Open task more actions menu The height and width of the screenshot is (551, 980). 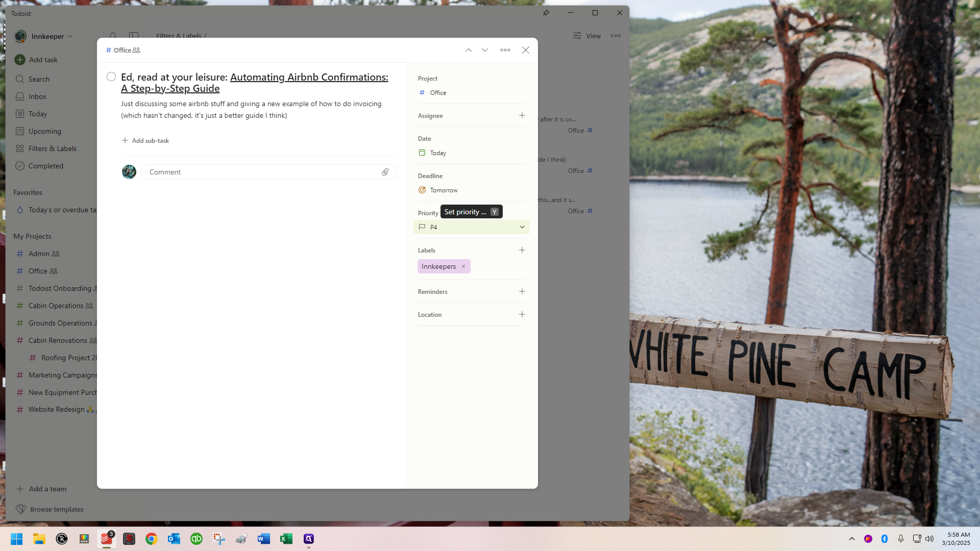click(505, 50)
